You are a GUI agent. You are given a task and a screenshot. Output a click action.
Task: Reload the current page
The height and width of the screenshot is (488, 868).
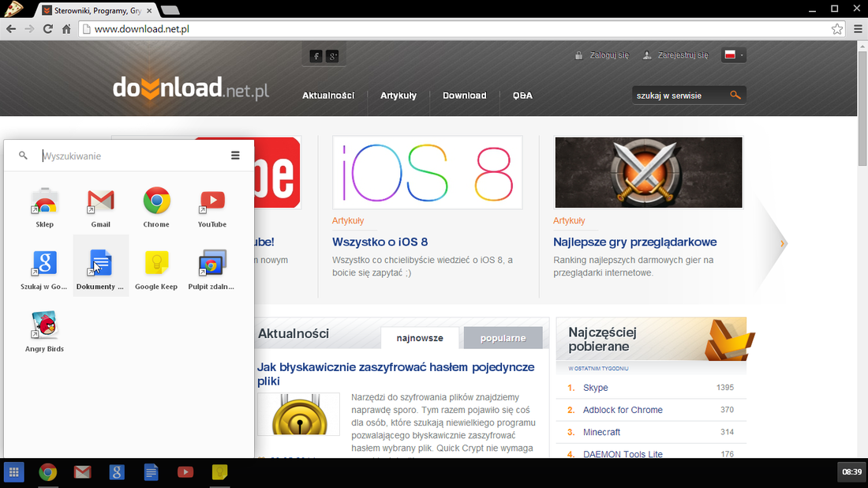click(48, 28)
